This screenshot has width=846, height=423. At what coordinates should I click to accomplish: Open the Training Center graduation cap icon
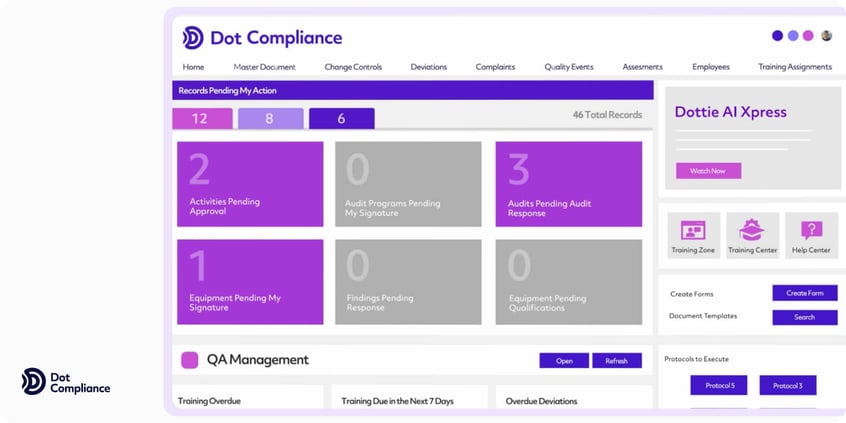[x=752, y=230]
